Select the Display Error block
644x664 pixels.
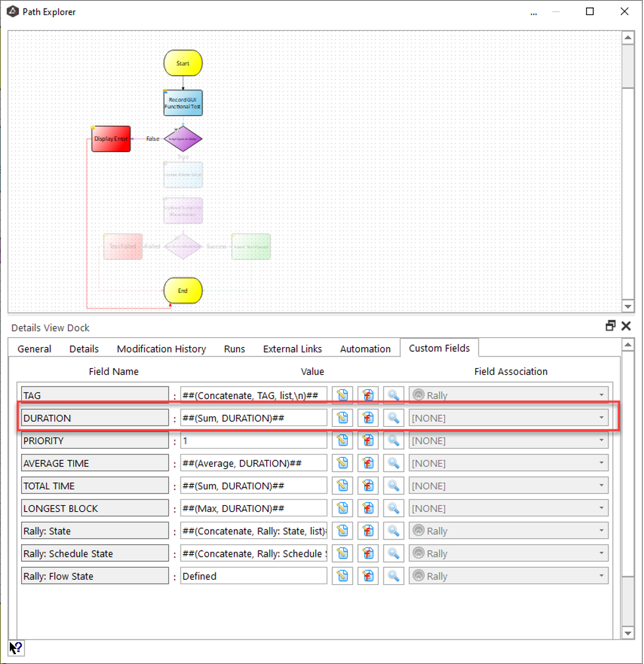coord(111,139)
